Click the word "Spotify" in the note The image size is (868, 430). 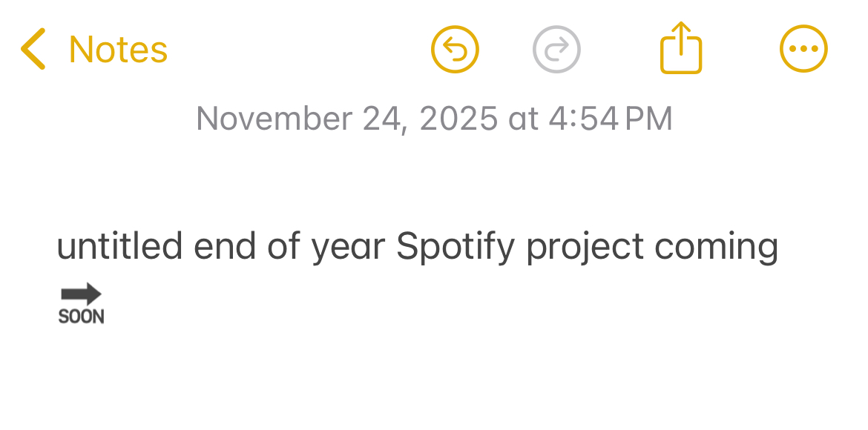pyautogui.click(x=455, y=247)
